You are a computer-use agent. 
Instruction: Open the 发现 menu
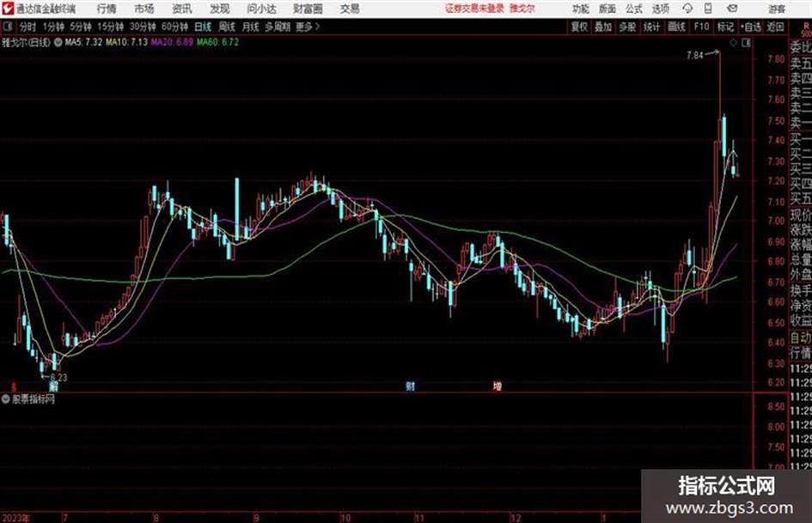pyautogui.click(x=220, y=9)
